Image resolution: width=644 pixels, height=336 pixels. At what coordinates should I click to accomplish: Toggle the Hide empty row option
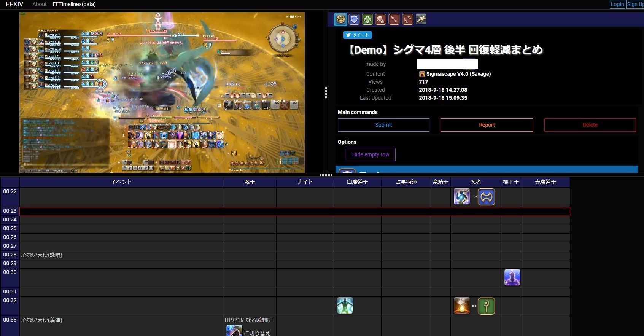(370, 154)
